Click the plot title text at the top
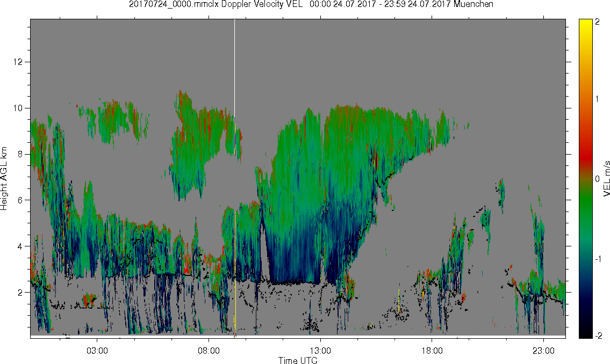 311,4
